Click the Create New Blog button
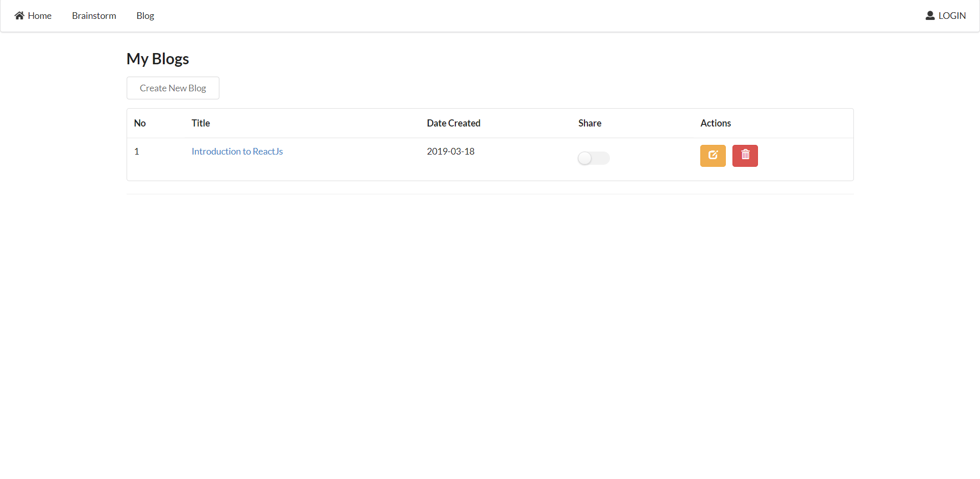The image size is (980, 479). tap(173, 88)
